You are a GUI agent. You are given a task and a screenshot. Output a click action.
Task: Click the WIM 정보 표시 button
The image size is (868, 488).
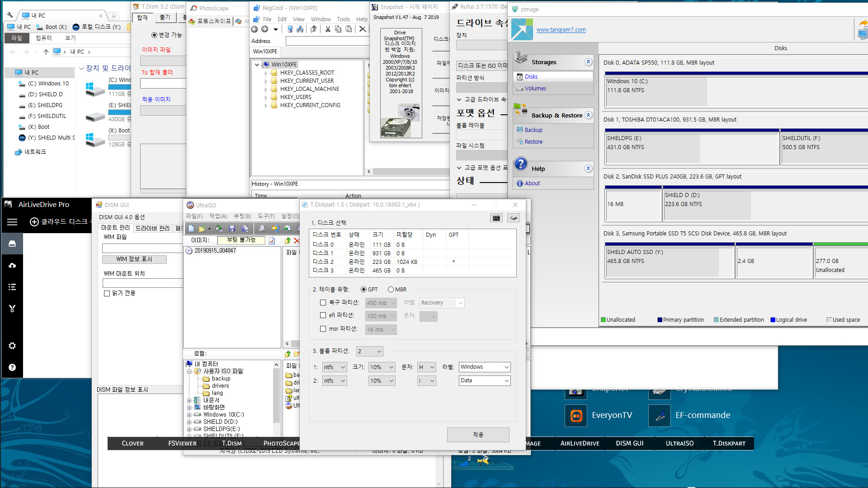coord(134,259)
